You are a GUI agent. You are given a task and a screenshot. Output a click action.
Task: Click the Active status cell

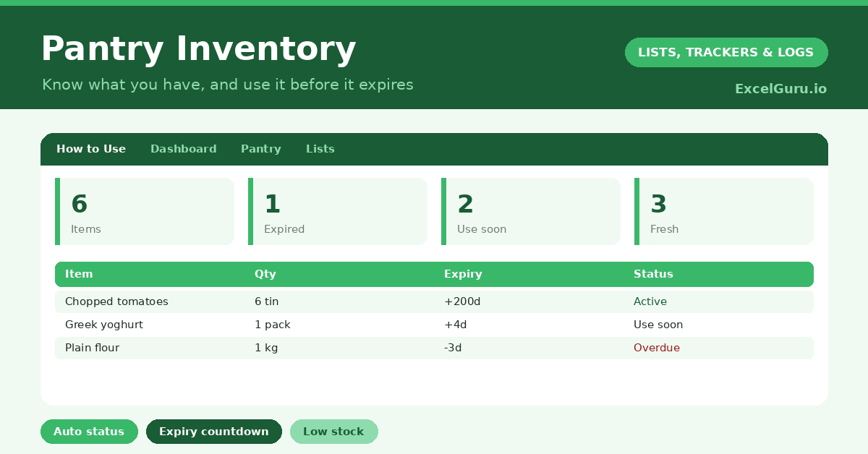650,301
